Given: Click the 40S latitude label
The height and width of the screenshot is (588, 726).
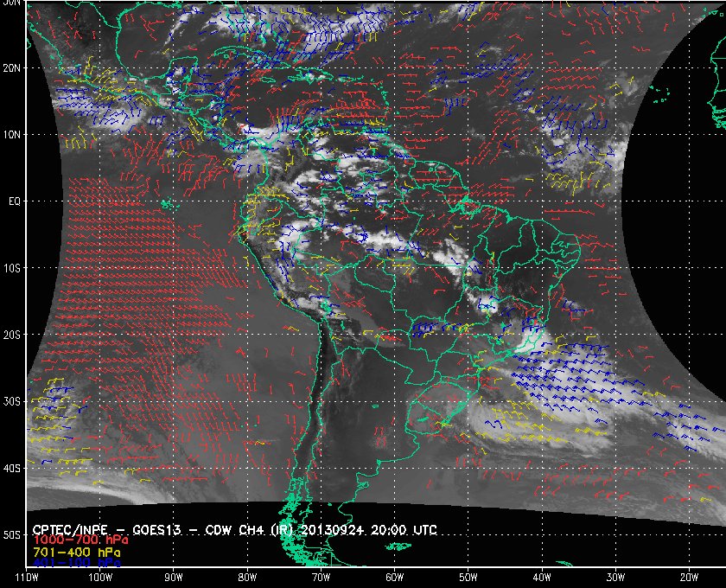Looking at the screenshot, I should coord(12,469).
